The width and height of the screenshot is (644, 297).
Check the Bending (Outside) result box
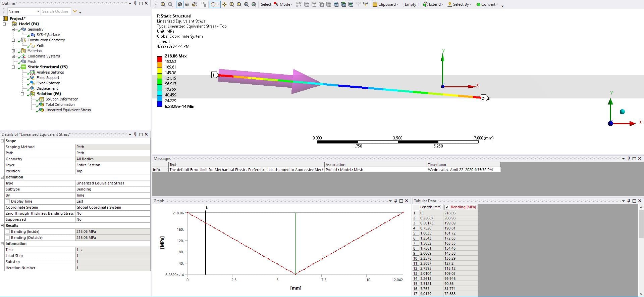[x=8, y=238]
